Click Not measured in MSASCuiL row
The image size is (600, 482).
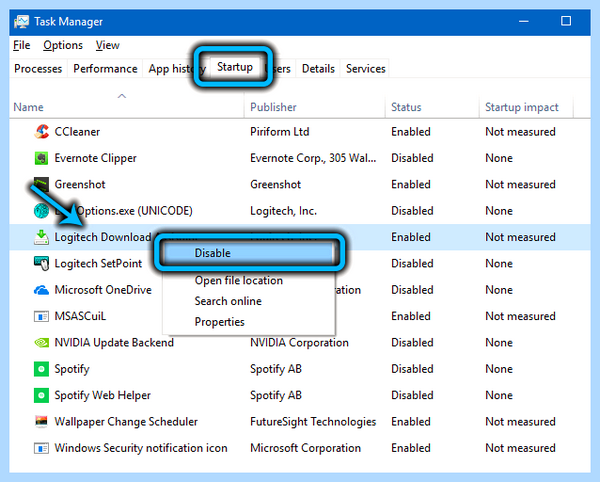[520, 316]
